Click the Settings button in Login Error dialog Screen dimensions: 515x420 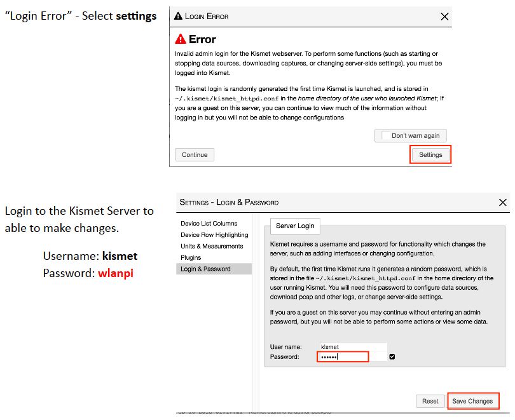click(430, 154)
